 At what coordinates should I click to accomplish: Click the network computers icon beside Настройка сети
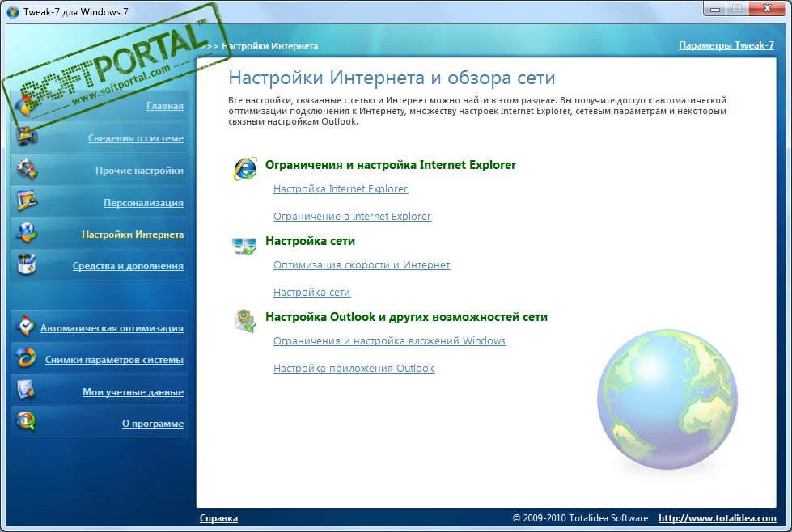click(x=245, y=246)
